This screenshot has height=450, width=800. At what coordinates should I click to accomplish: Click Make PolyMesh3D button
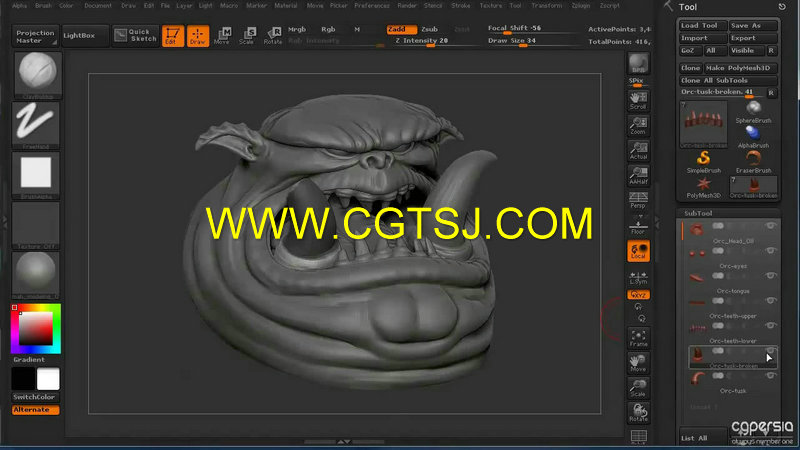(x=740, y=68)
